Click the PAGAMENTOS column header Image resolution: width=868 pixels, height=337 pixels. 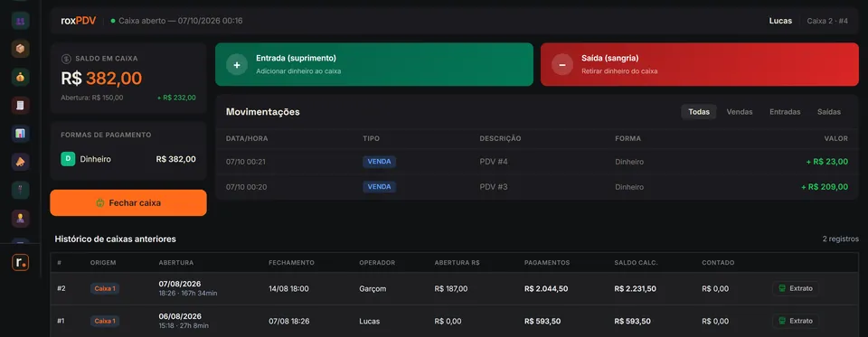point(547,262)
